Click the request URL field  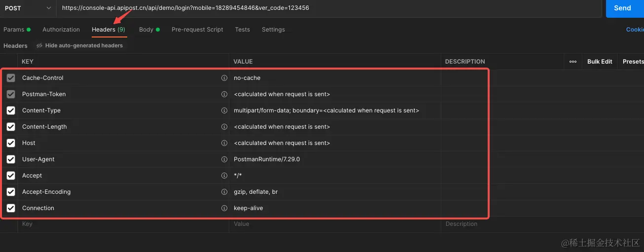click(329, 8)
